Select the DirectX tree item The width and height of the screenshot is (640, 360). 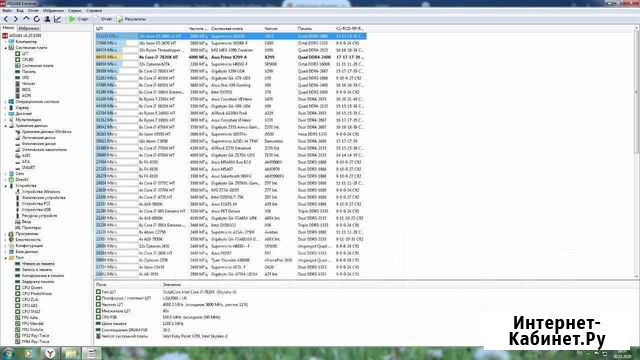[22, 180]
